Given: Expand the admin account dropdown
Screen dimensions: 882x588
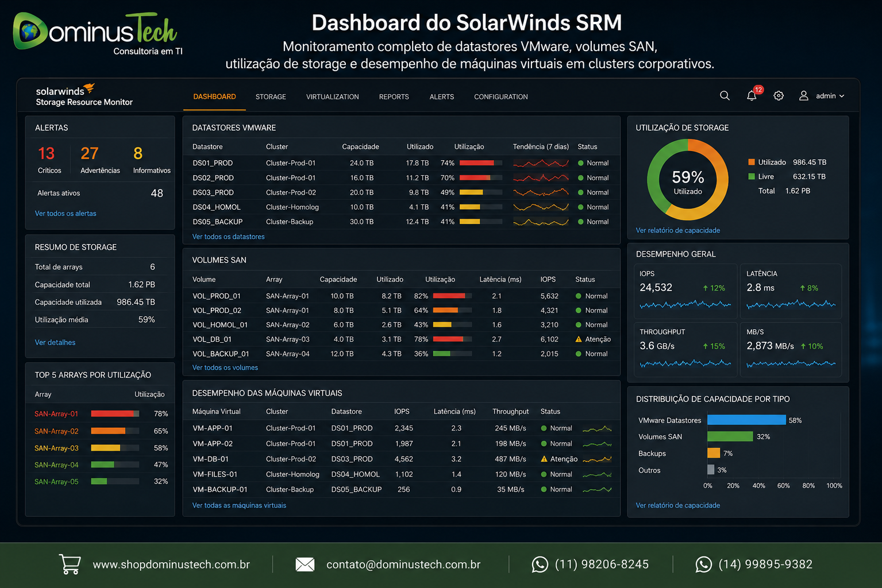Looking at the screenshot, I should 842,96.
